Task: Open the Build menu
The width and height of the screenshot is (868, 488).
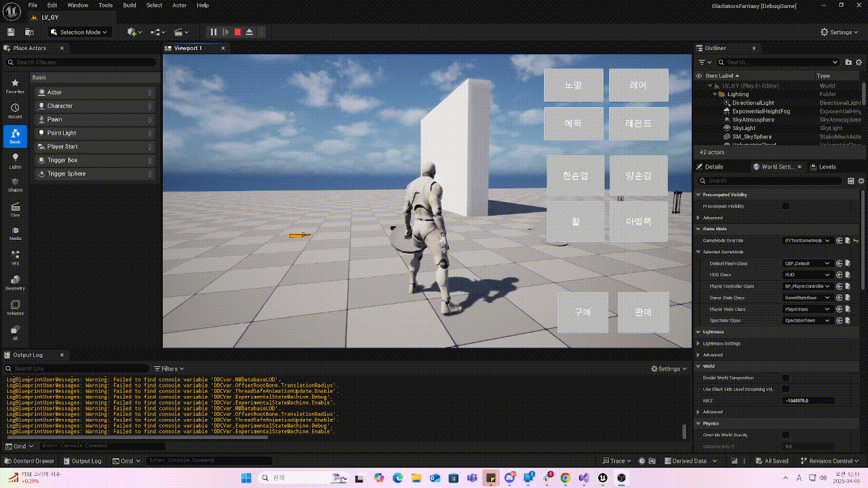Action: coord(130,5)
